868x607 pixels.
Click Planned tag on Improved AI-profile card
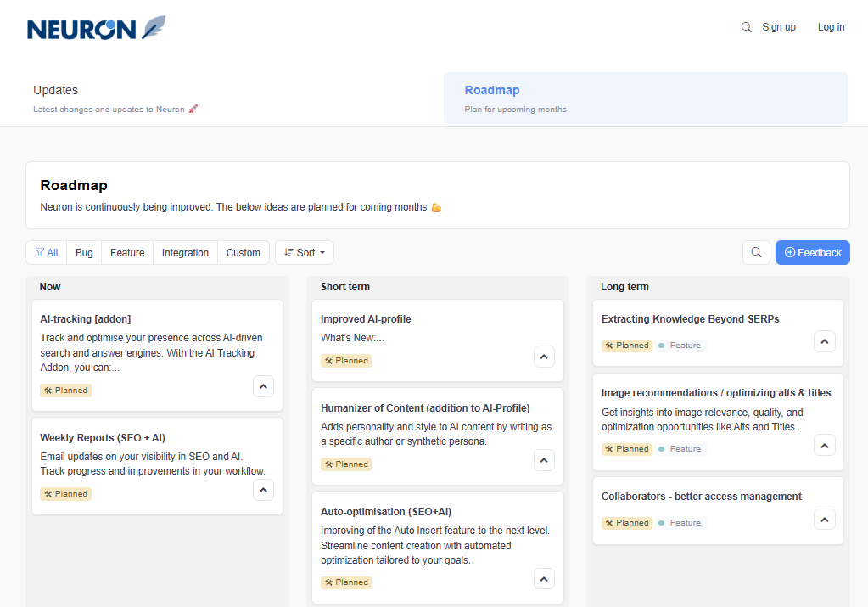[x=346, y=361]
